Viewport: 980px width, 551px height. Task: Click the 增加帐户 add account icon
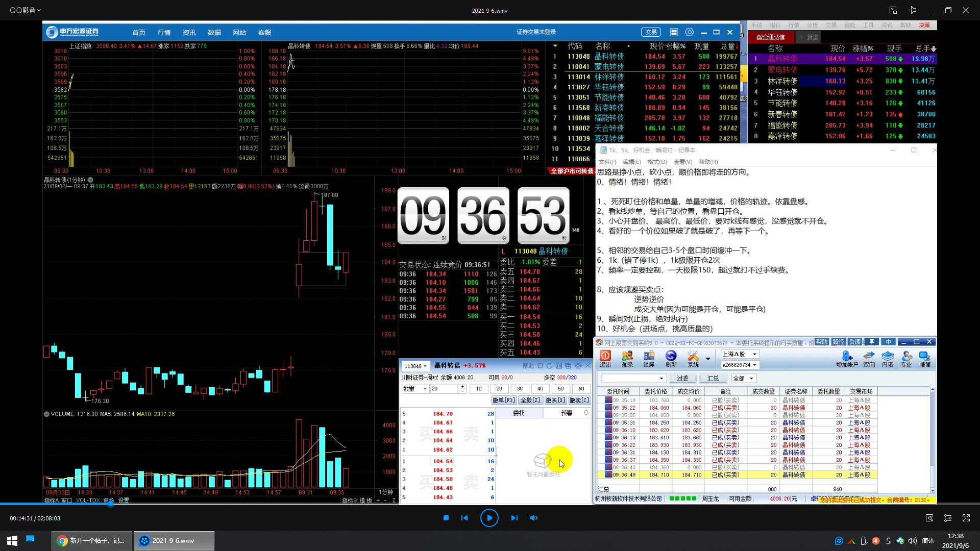(847, 359)
